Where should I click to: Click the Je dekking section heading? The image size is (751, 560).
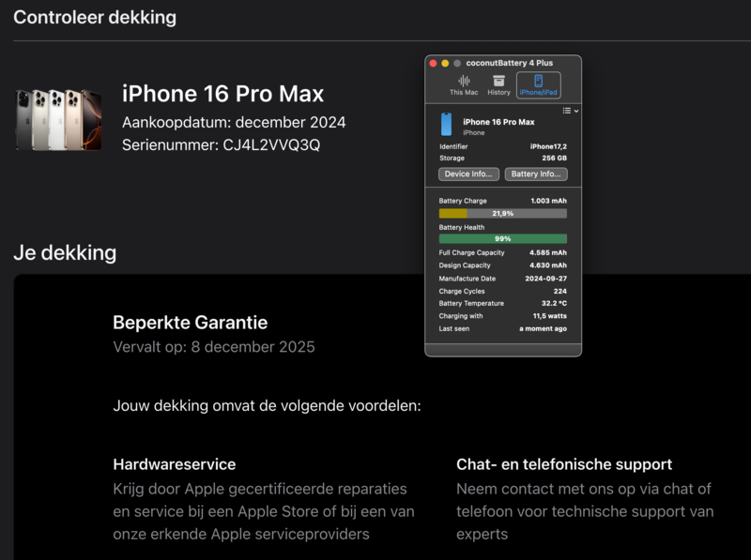tap(65, 252)
